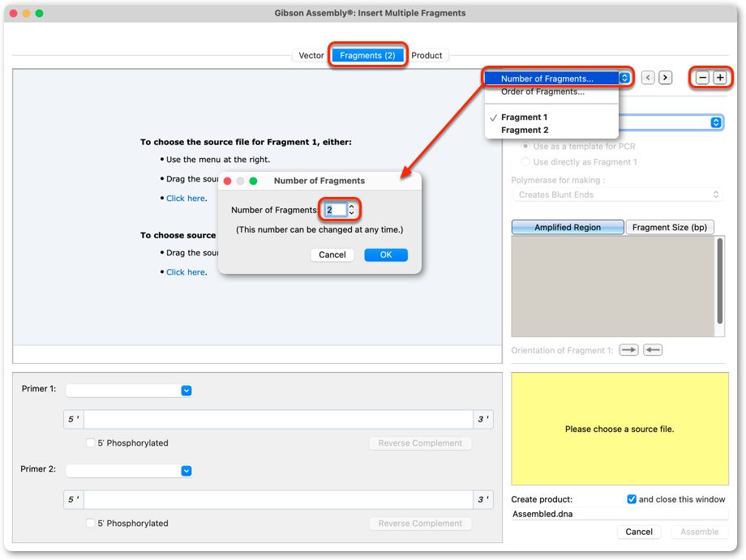Click the stepper arrows in Number of Fragments dialog
The image size is (746, 560).
(x=352, y=210)
